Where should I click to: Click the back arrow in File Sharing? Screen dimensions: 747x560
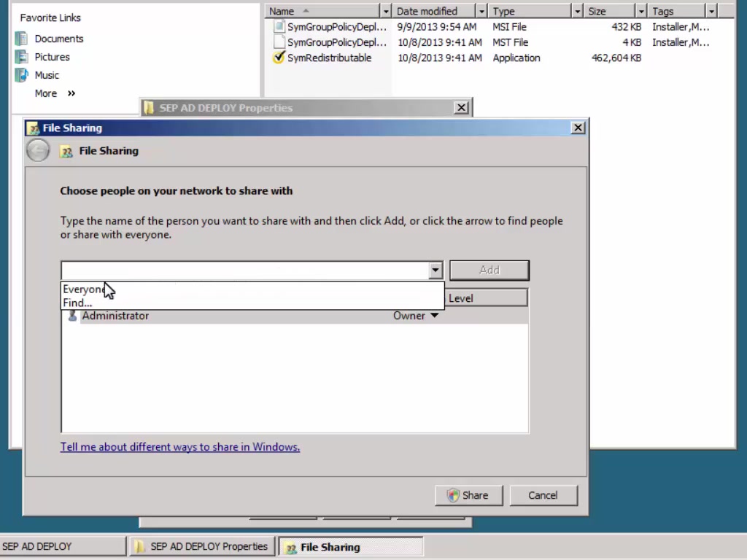[x=38, y=150]
